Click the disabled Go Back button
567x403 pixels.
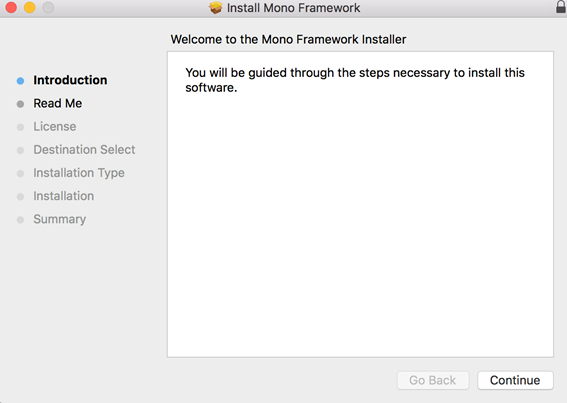[x=433, y=380]
